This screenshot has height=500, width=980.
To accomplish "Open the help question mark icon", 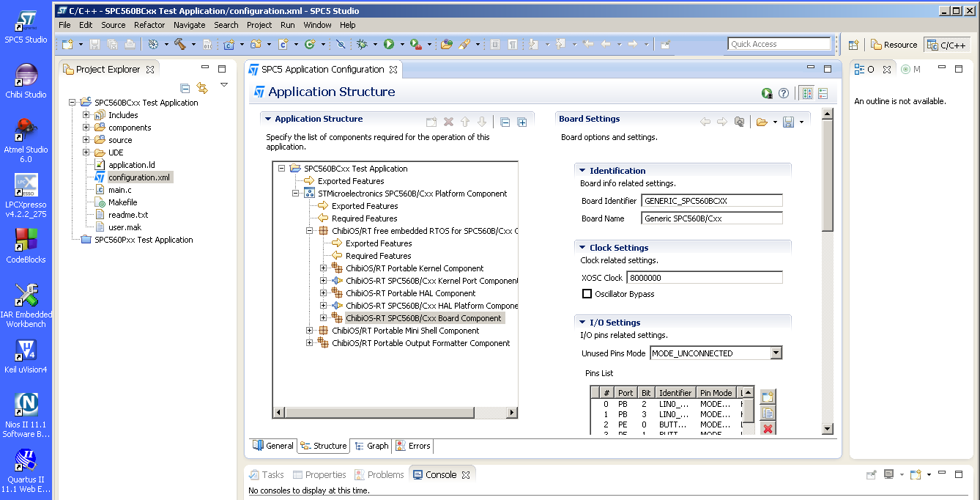I will click(x=784, y=93).
